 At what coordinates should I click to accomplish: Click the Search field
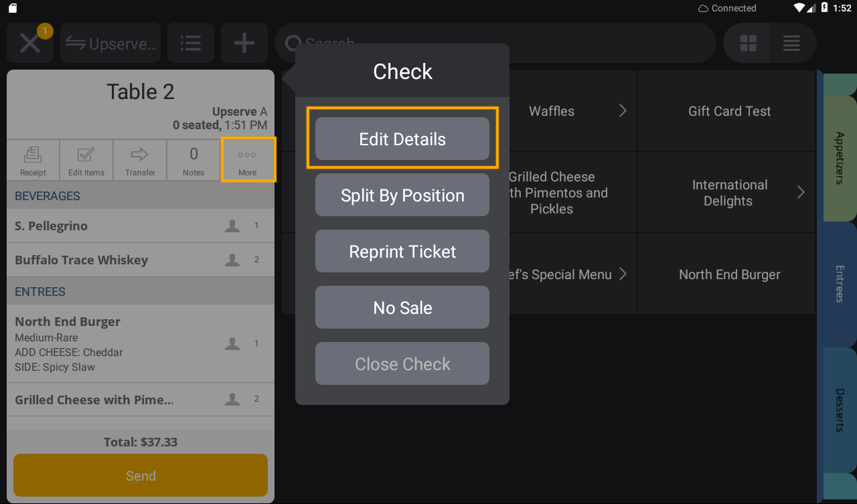coord(495,44)
